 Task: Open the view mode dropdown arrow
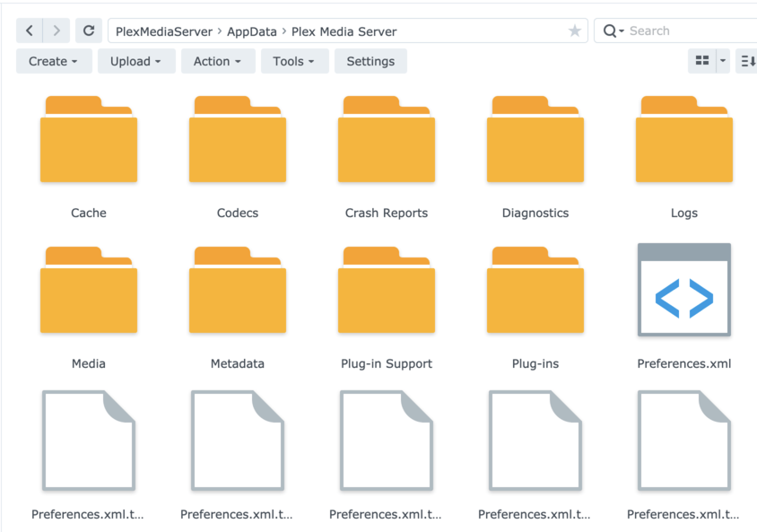pyautogui.click(x=723, y=61)
